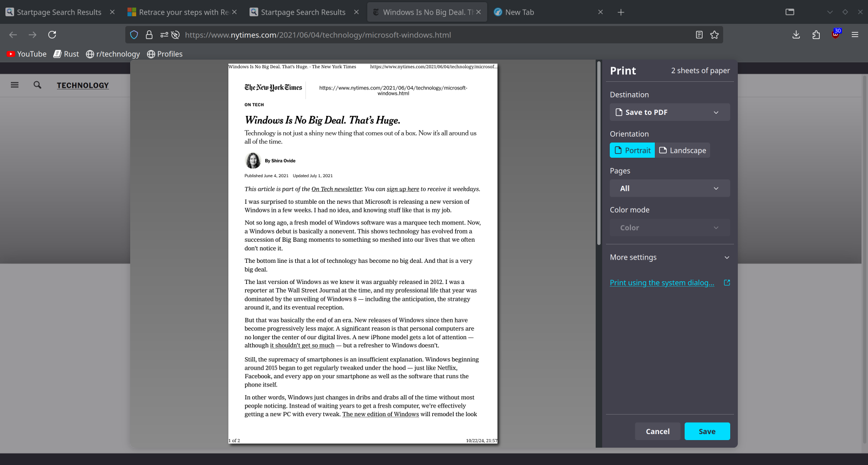
Task: Click the external link icon beside system dialog
Action: coord(727,282)
